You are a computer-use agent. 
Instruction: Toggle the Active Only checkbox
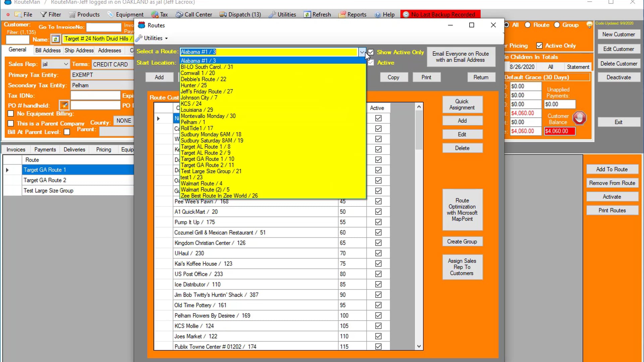(x=539, y=46)
